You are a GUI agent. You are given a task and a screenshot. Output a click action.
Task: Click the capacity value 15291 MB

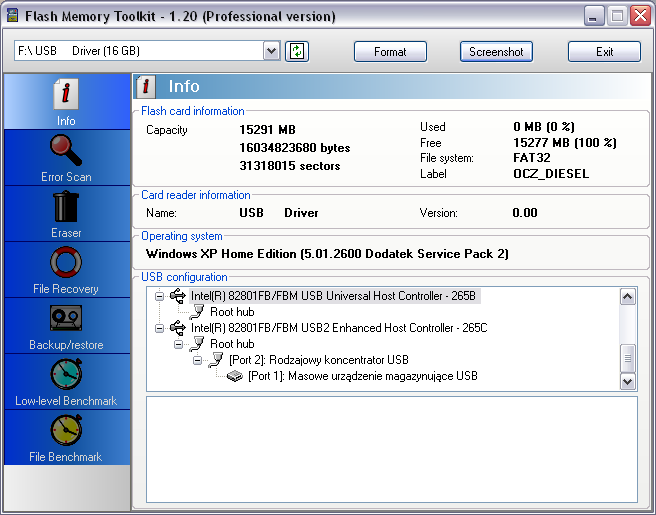coord(267,130)
